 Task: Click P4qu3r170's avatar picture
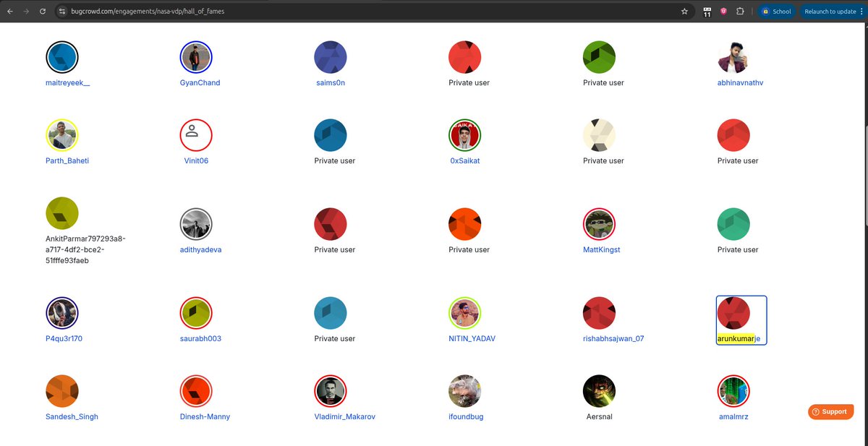pos(61,313)
